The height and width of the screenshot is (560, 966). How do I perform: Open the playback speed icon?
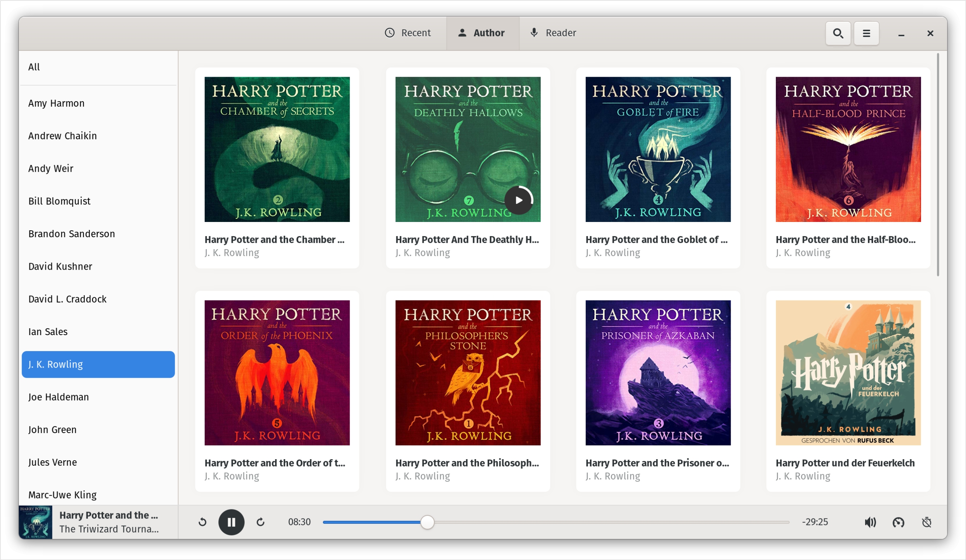point(898,522)
